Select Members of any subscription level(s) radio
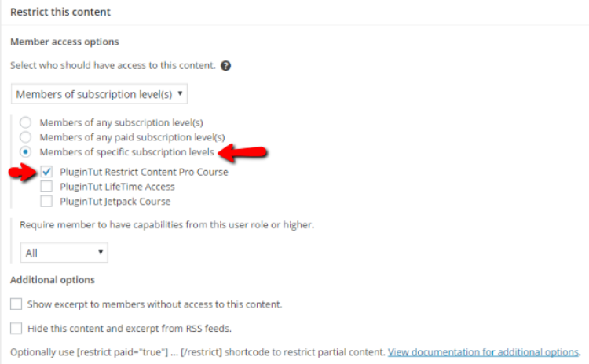This screenshot has height=364, width=589. 26,122
